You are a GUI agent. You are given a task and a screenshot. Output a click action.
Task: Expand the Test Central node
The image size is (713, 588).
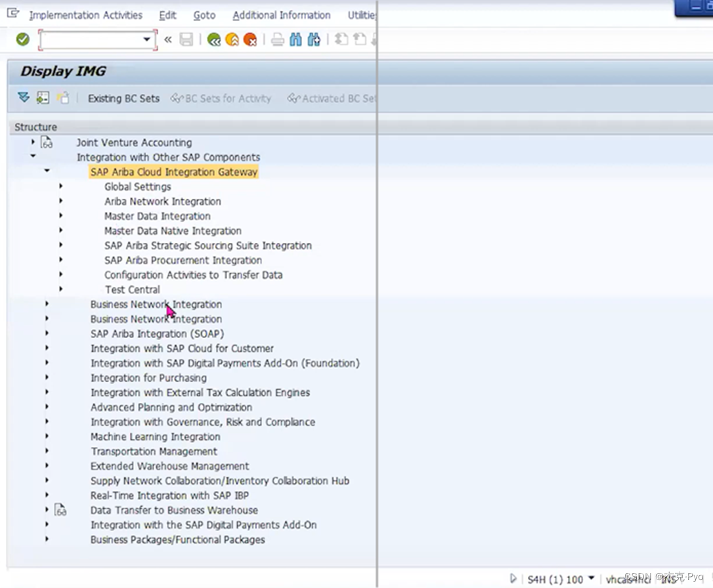[x=60, y=289]
